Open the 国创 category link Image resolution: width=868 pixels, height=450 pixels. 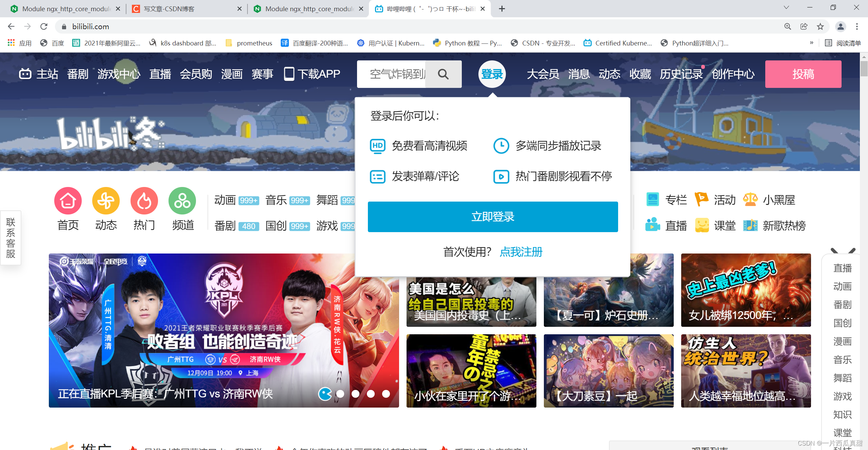tap(276, 226)
